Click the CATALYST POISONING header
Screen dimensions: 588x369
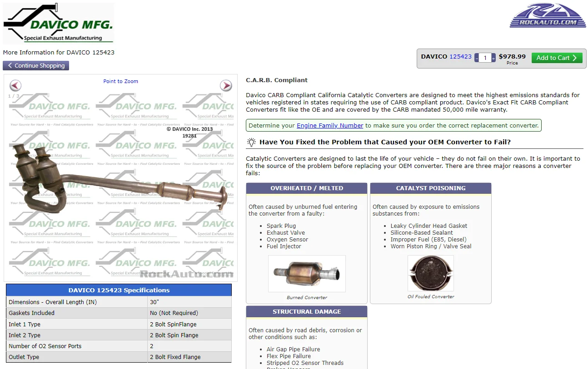[x=431, y=188]
